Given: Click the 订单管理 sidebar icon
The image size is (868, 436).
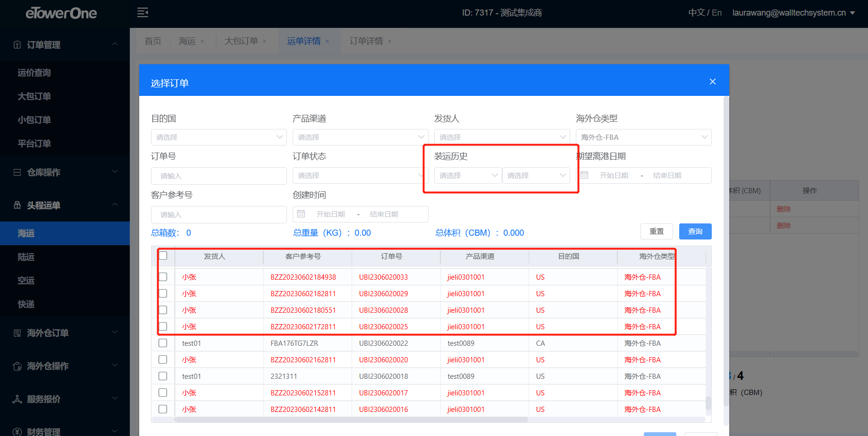Looking at the screenshot, I should pos(17,45).
